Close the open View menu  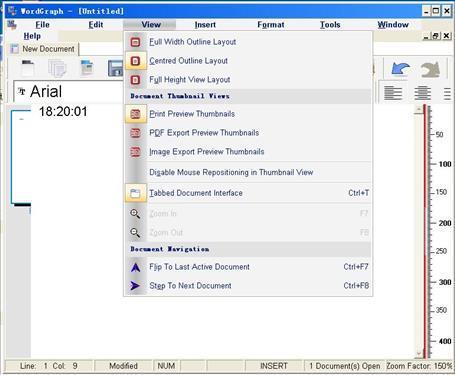coord(151,25)
